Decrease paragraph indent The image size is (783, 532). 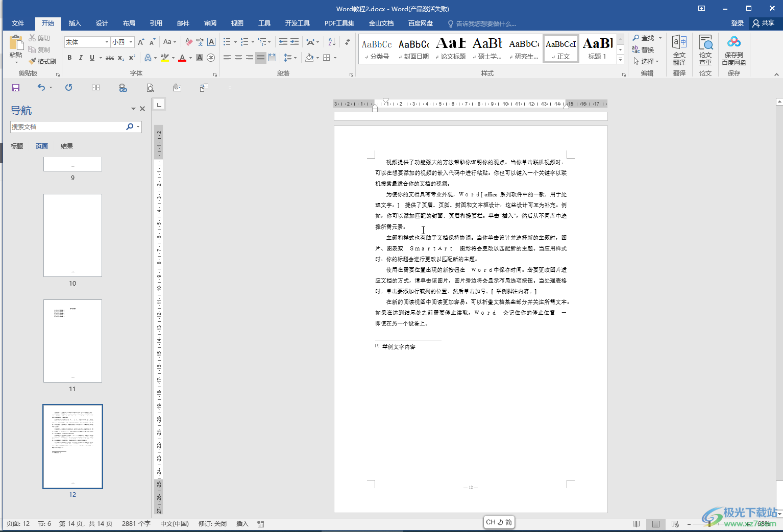(x=283, y=42)
